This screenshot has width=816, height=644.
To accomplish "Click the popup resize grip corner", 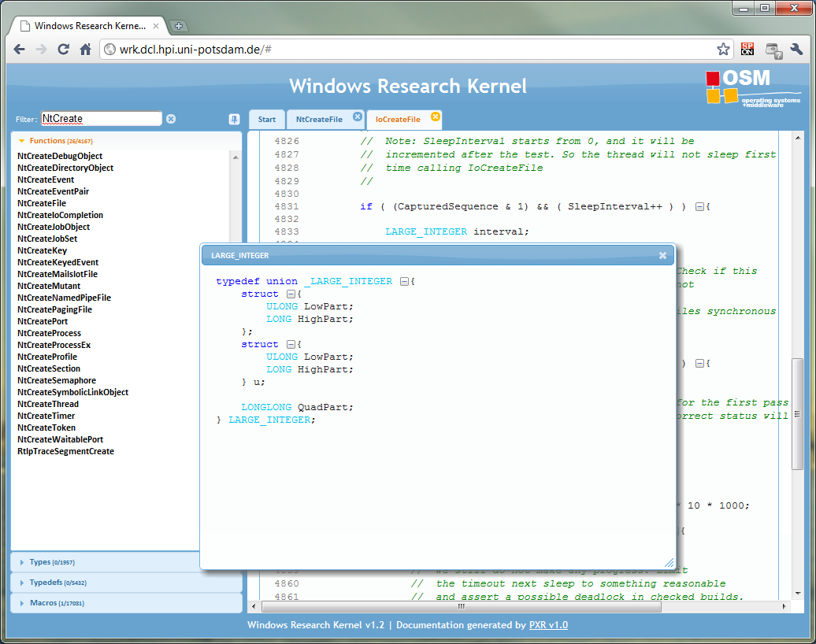I will click(x=669, y=563).
